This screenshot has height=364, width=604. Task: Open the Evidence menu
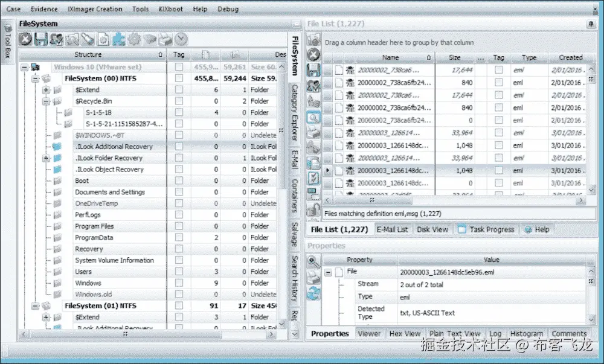[44, 9]
